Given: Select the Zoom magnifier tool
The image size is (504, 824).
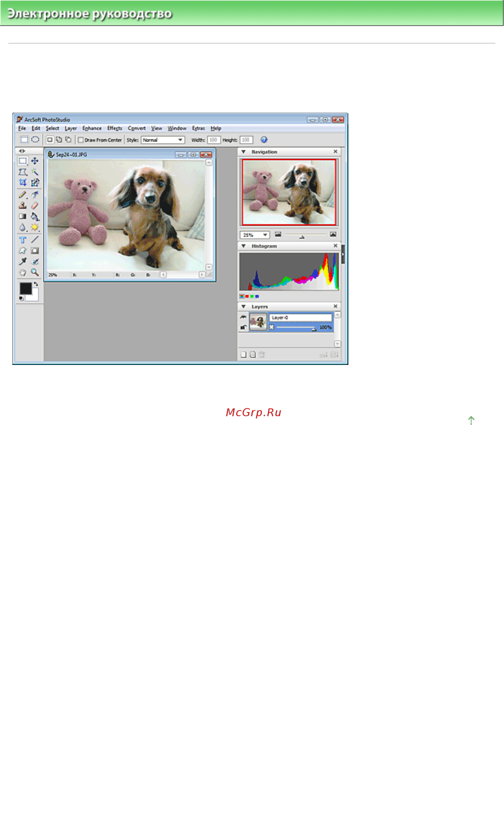Looking at the screenshot, I should pos(35,272).
